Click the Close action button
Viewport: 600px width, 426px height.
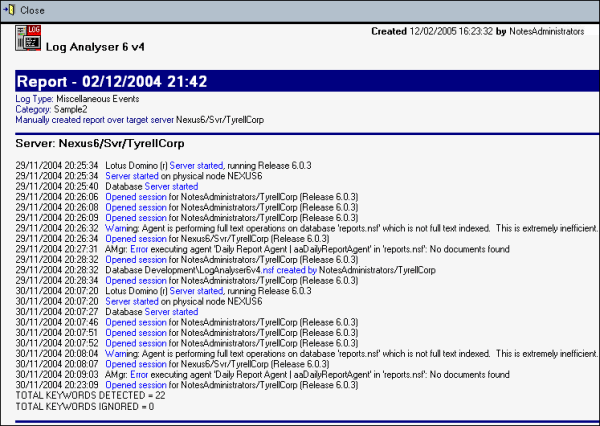coord(24,10)
